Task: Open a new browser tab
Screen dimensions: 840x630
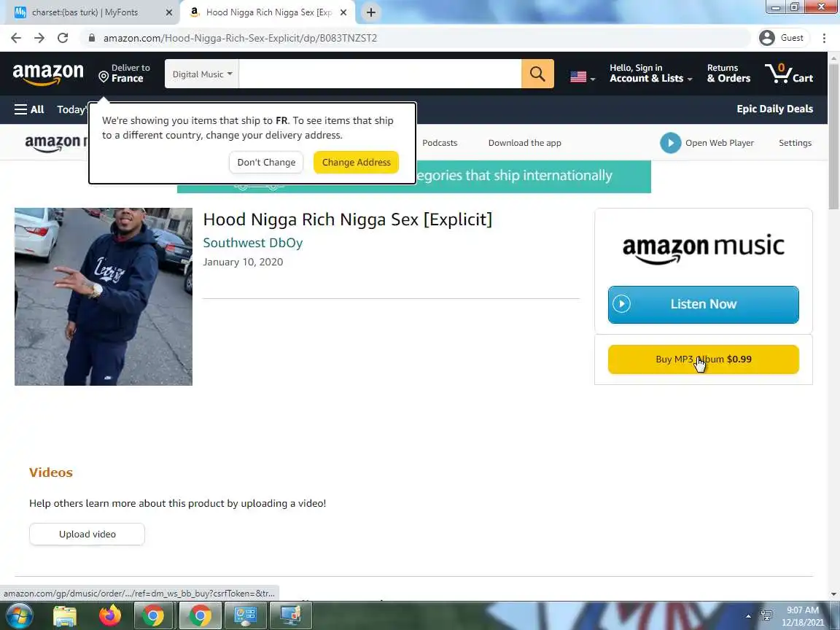Action: pyautogui.click(x=370, y=12)
